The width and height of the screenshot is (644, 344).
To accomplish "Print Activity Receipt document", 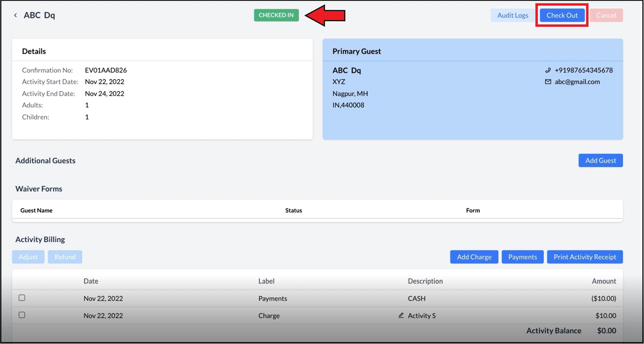I will (x=585, y=257).
